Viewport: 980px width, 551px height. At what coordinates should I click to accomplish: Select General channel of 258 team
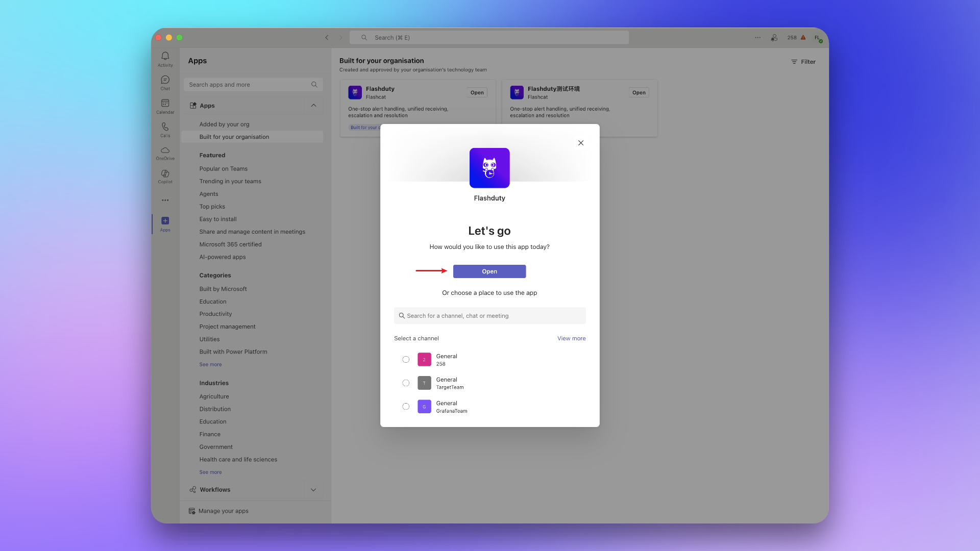click(406, 360)
